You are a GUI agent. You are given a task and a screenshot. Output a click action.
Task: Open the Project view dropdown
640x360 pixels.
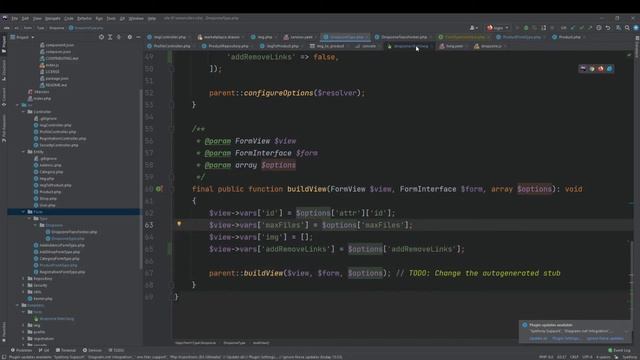(x=23, y=37)
